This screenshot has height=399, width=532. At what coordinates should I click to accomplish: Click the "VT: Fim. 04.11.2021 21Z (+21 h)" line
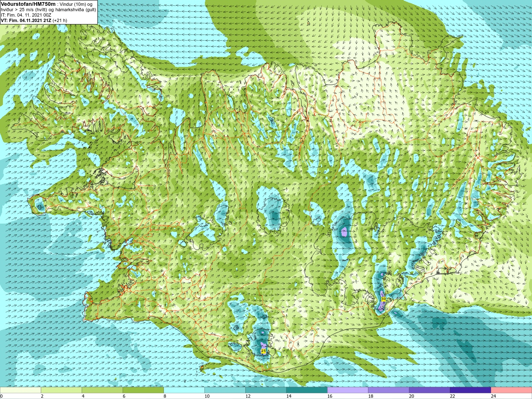(34, 20)
